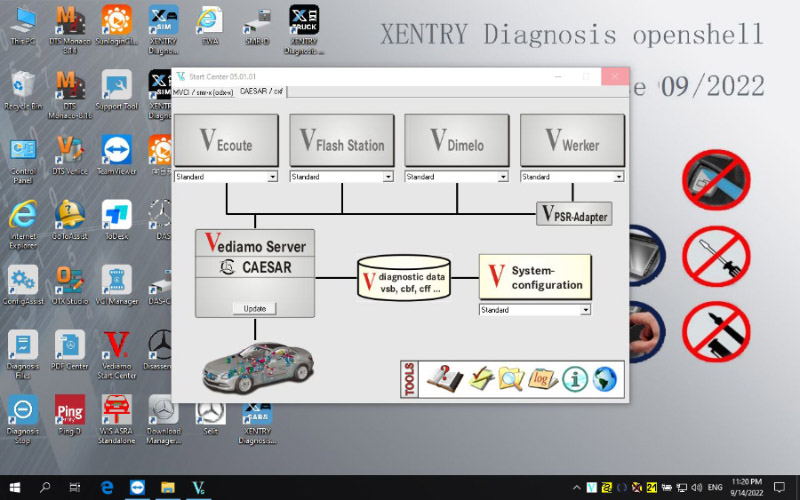
Task: Open Task View on the taskbar
Action: click(75, 487)
